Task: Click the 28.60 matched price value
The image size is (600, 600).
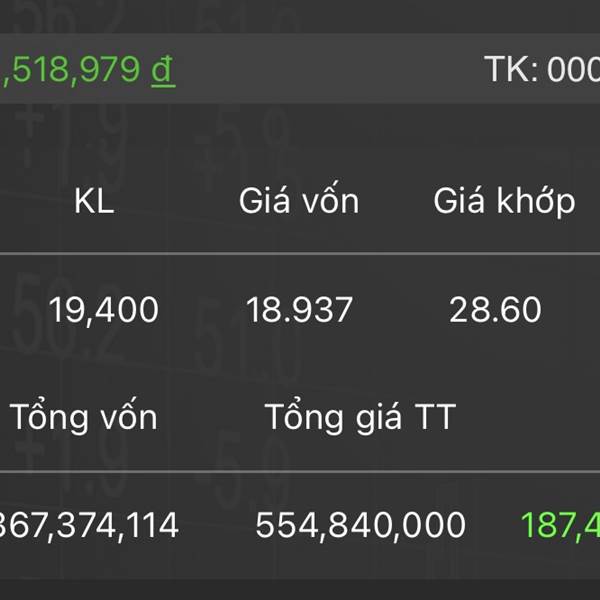Action: tap(495, 310)
